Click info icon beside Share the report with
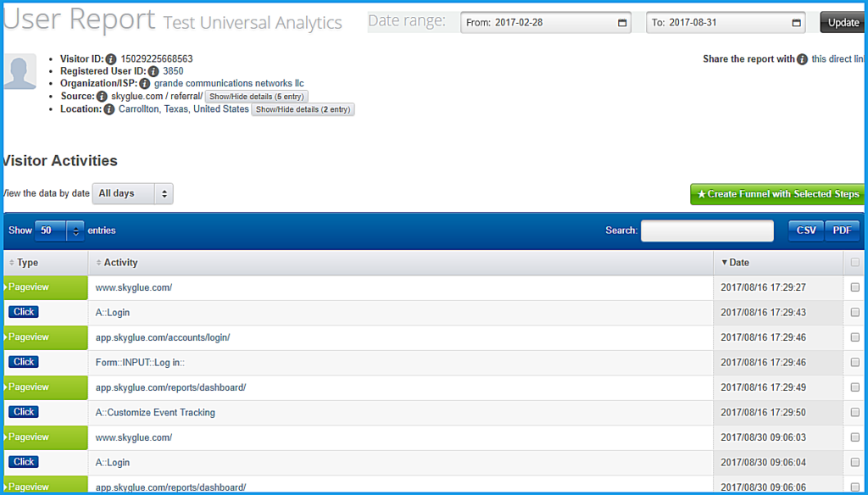868x495 pixels. 802,59
